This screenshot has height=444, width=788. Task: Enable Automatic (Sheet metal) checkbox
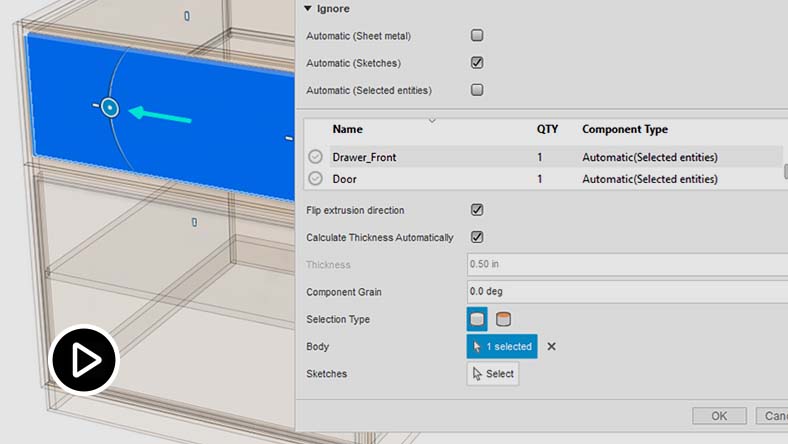click(477, 36)
